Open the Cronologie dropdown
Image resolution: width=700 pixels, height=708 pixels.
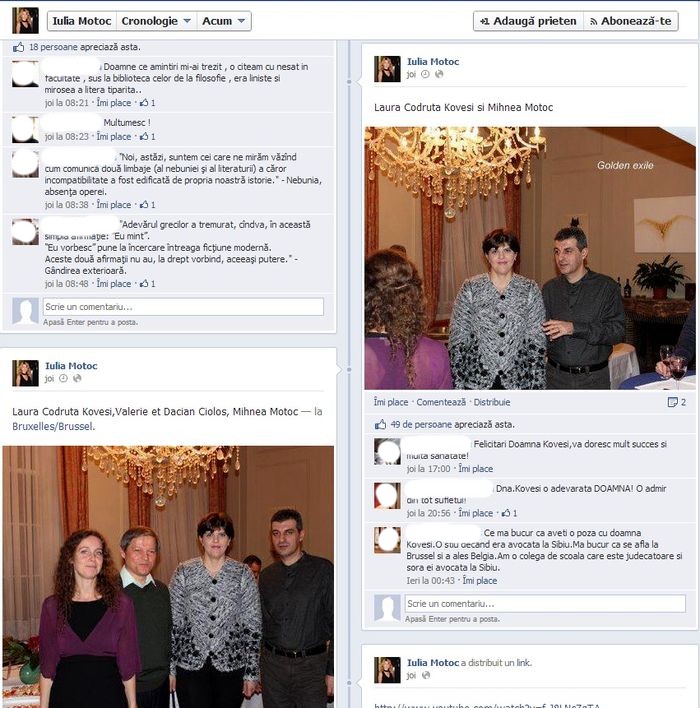156,21
